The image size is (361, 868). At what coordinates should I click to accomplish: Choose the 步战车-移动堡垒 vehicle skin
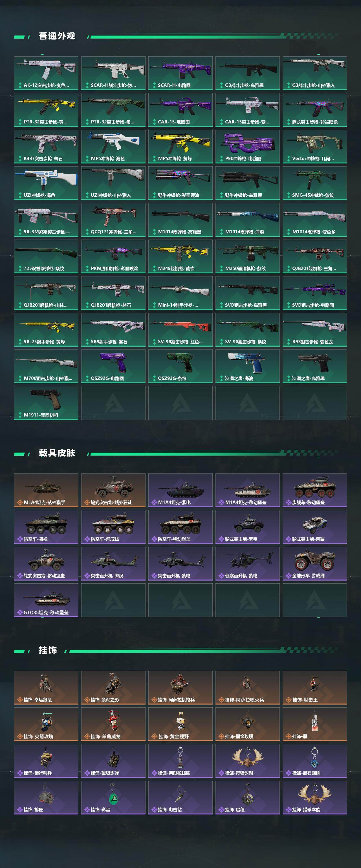pyautogui.click(x=314, y=490)
